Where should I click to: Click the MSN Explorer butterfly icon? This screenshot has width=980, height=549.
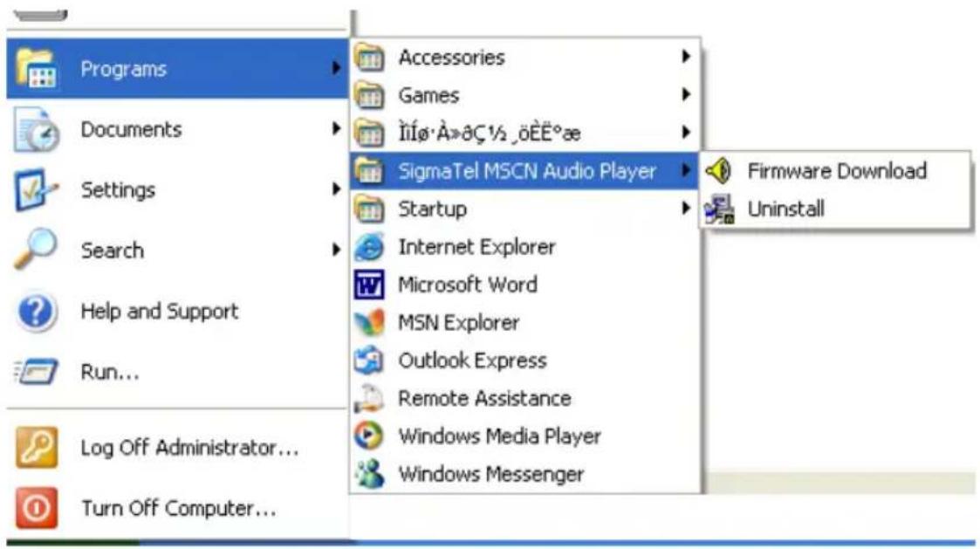pos(369,323)
